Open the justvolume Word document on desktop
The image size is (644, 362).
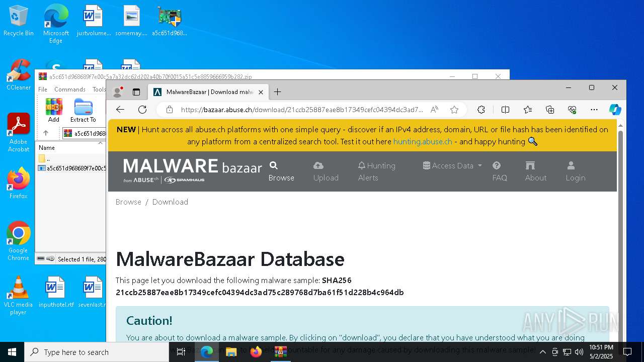click(94, 21)
